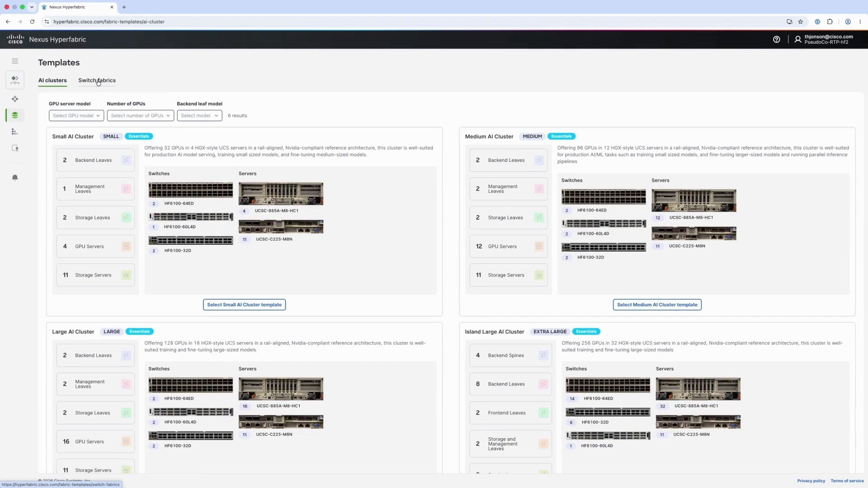Click the Large AI Cluster Essentials badge
The width and height of the screenshot is (868, 488).
coord(139,332)
